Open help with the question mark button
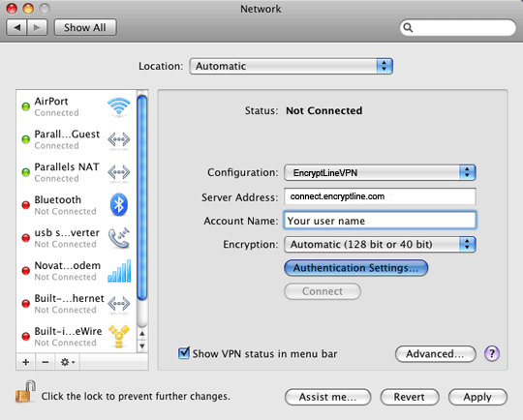The height and width of the screenshot is (420, 523). pos(492,353)
